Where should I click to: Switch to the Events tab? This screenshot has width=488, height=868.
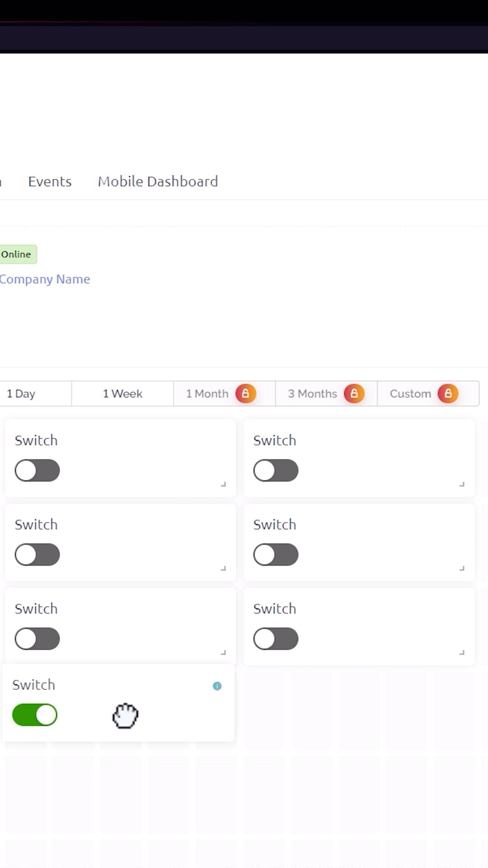(x=50, y=181)
